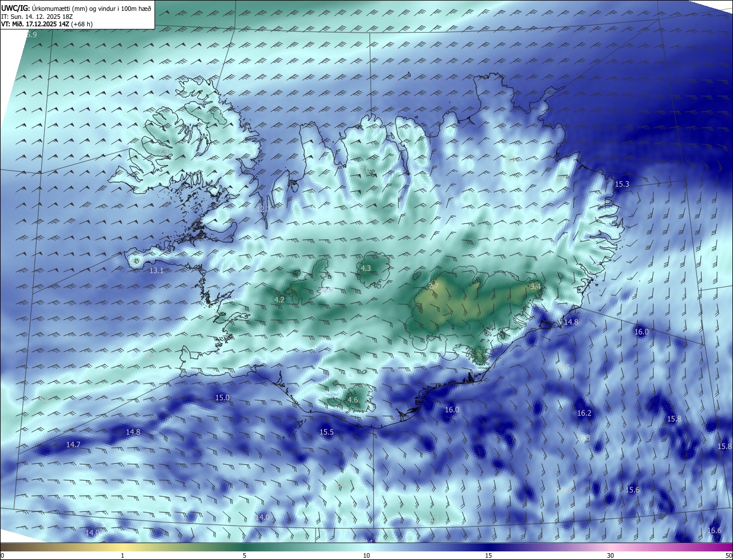
Task: Click the 4.3 value on Hofsjökull glacier
Action: point(365,268)
